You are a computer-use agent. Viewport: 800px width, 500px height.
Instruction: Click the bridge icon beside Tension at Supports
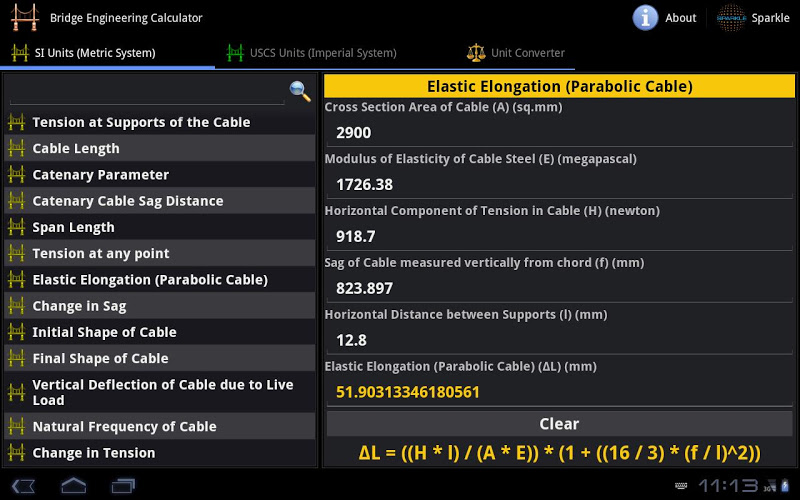point(16,122)
